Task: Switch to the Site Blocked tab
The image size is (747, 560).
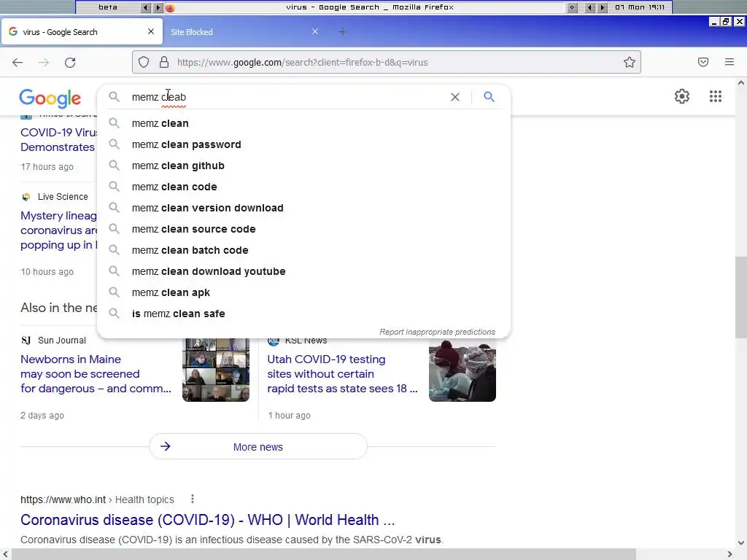Action: (x=243, y=32)
